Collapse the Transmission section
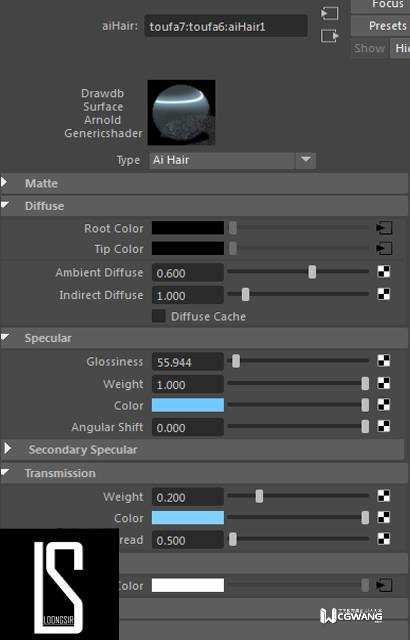 pos(5,472)
